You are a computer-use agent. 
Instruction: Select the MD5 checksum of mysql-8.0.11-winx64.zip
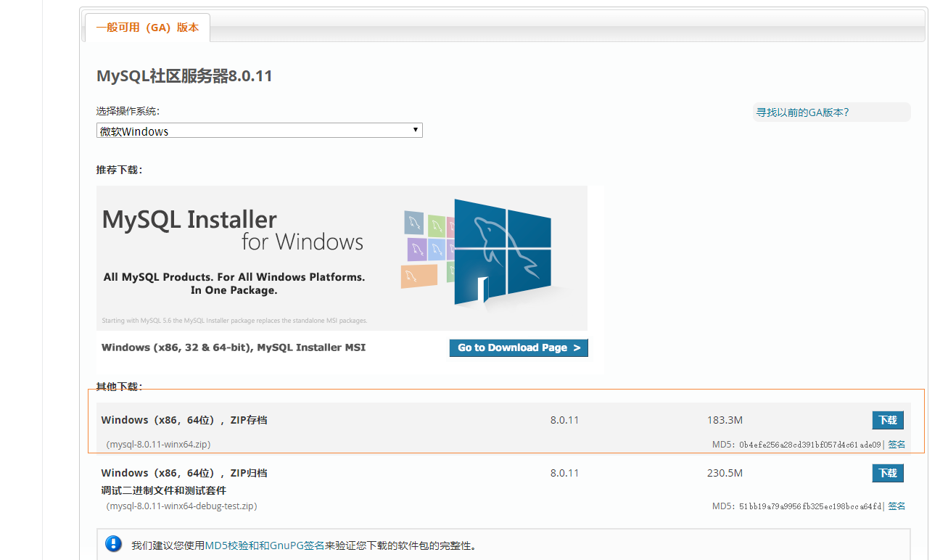click(809, 444)
